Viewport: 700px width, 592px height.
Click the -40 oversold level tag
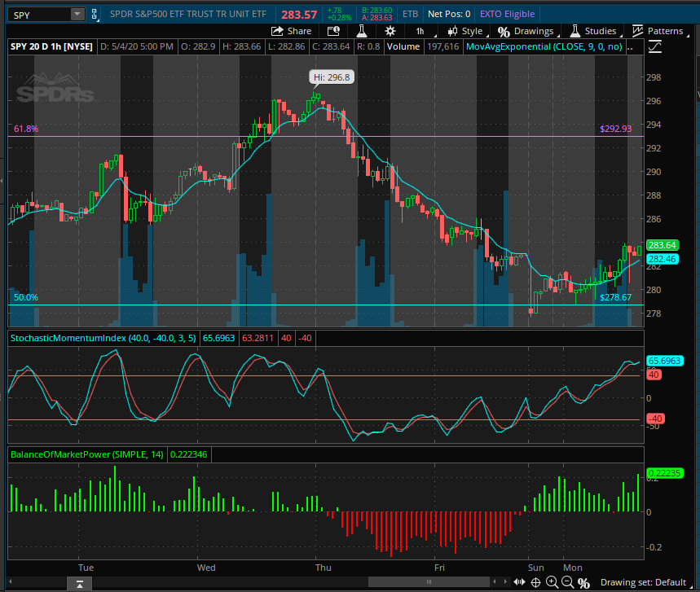point(655,419)
